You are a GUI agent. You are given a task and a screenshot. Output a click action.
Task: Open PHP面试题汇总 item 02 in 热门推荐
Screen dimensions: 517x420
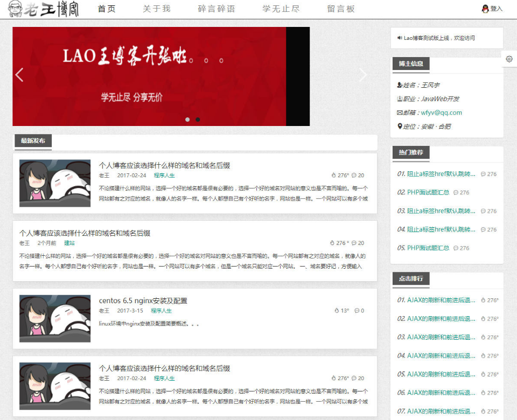tap(428, 192)
